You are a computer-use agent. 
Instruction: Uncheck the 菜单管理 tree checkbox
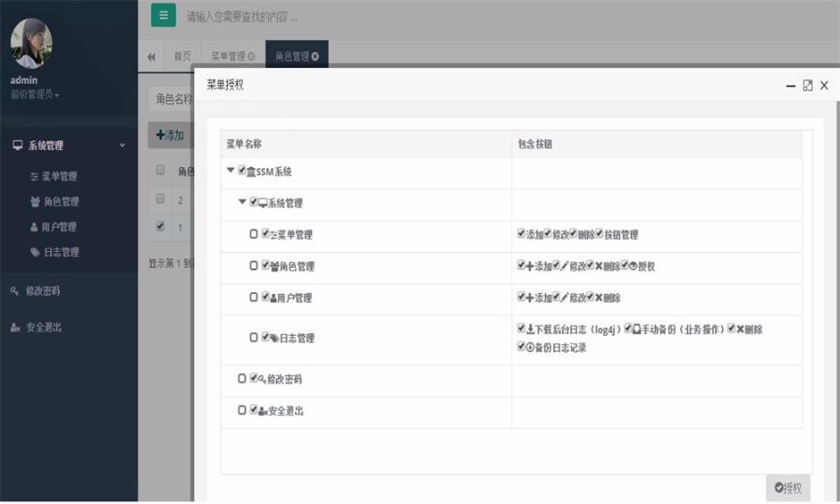pyautogui.click(x=265, y=233)
